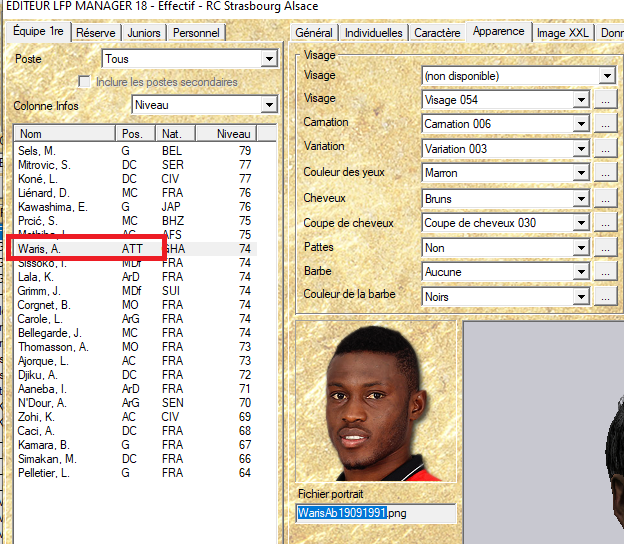Image resolution: width=624 pixels, height=544 pixels.
Task: Select player Pelletier, L. in list
Action: (x=135, y=473)
